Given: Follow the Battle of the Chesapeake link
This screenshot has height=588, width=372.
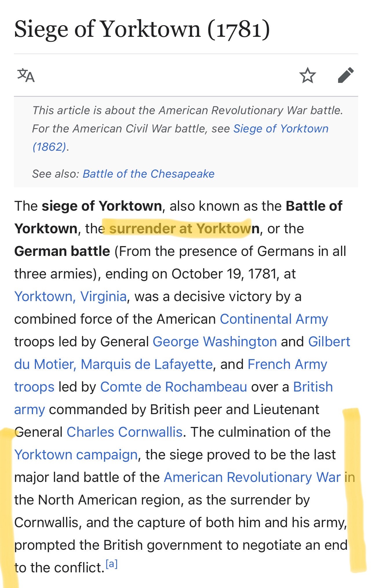Looking at the screenshot, I should click(x=149, y=174).
